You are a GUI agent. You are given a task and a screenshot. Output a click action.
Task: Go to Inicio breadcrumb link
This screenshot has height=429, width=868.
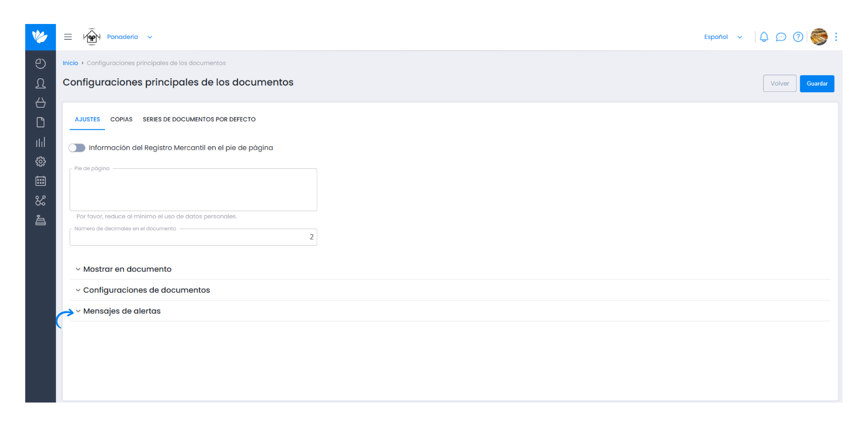[x=70, y=63]
